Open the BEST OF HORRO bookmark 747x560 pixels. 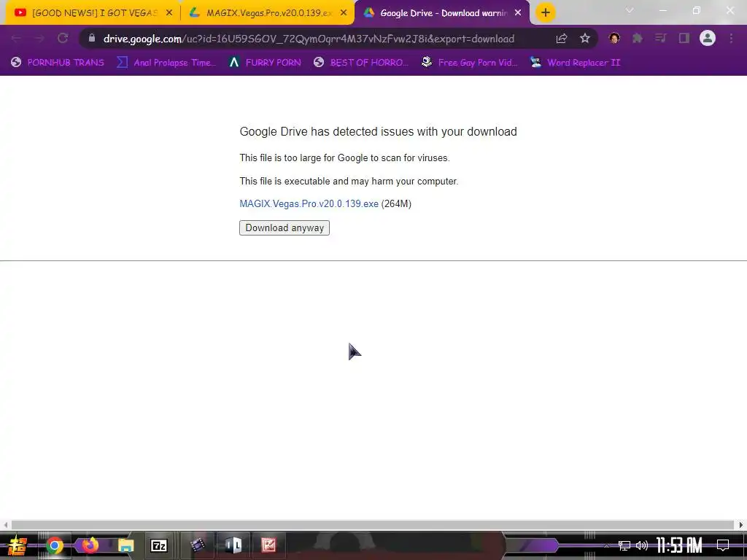pyautogui.click(x=361, y=63)
